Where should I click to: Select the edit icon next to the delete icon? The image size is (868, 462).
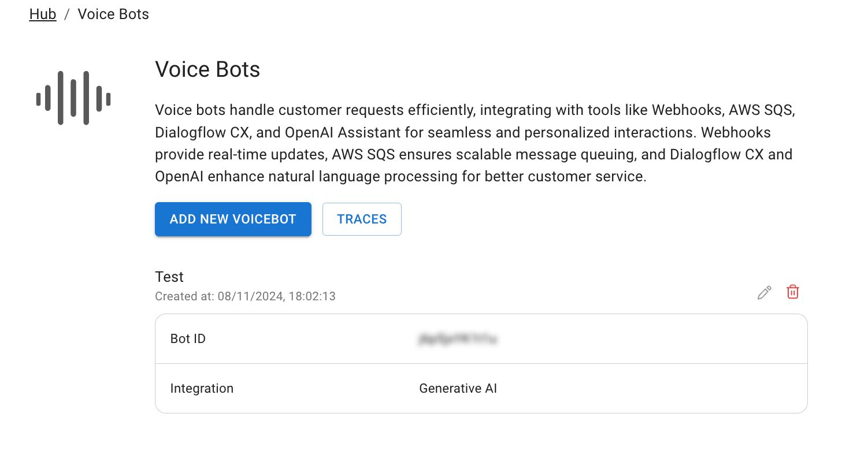tap(764, 293)
